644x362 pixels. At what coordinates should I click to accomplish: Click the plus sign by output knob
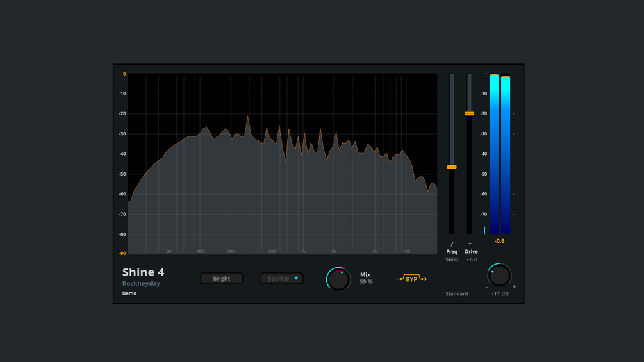pos(514,287)
